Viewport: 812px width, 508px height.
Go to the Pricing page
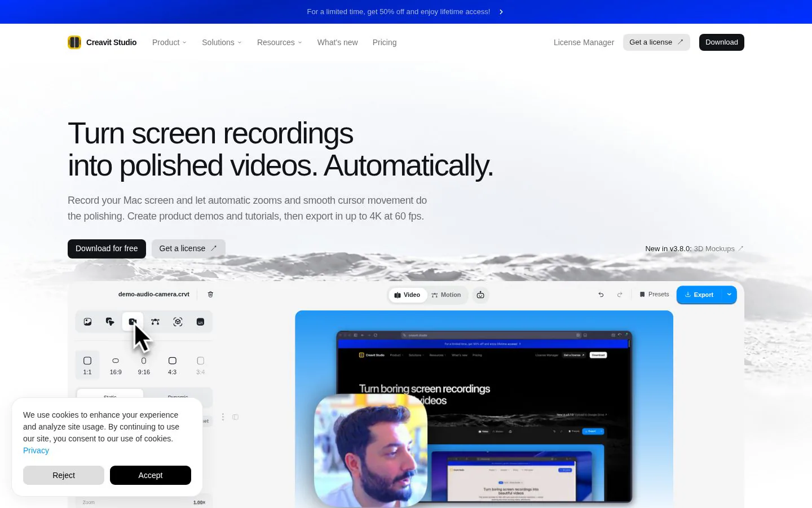click(x=385, y=42)
